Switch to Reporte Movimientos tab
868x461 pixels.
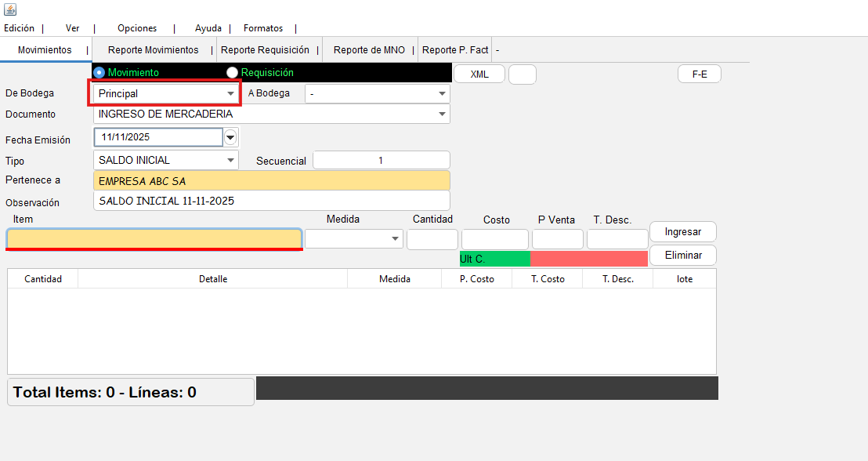pos(154,50)
